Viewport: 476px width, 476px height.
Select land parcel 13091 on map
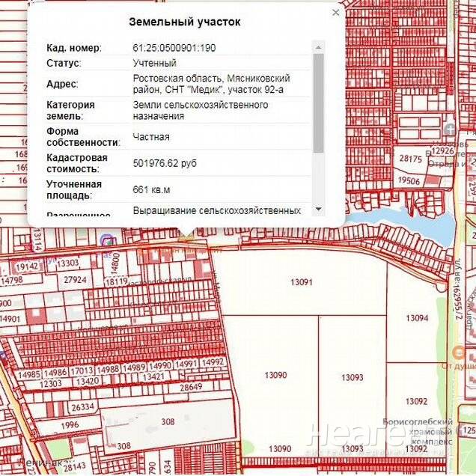(x=301, y=283)
